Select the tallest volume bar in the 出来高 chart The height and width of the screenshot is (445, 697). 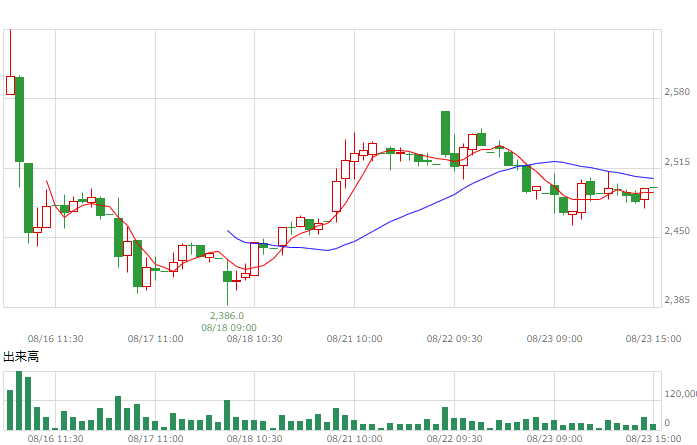pyautogui.click(x=19, y=401)
